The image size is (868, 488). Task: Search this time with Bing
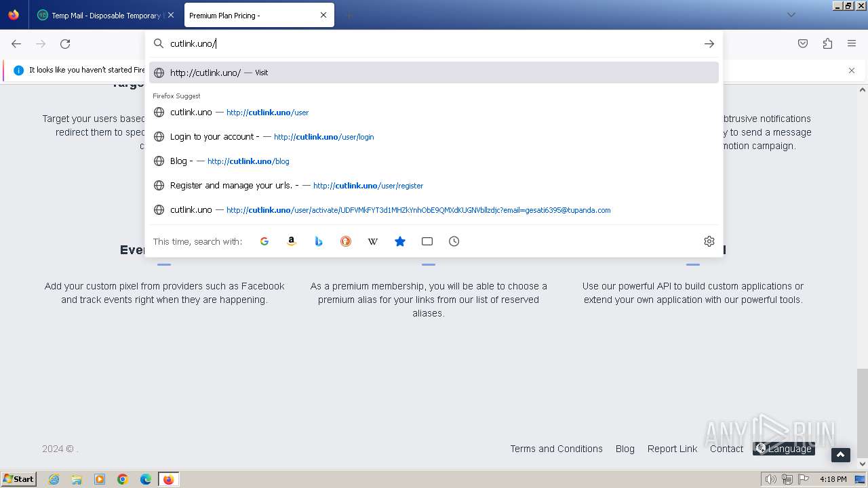point(319,241)
